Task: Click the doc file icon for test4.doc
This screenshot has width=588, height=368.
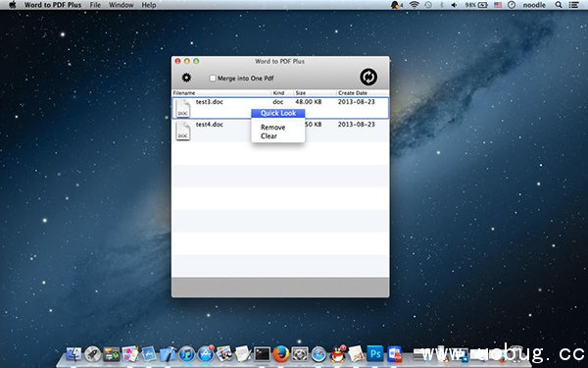Action: (x=183, y=131)
